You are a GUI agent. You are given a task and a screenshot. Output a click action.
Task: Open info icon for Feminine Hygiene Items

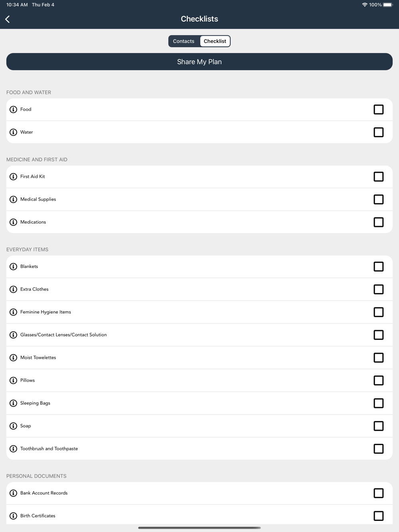coord(13,312)
